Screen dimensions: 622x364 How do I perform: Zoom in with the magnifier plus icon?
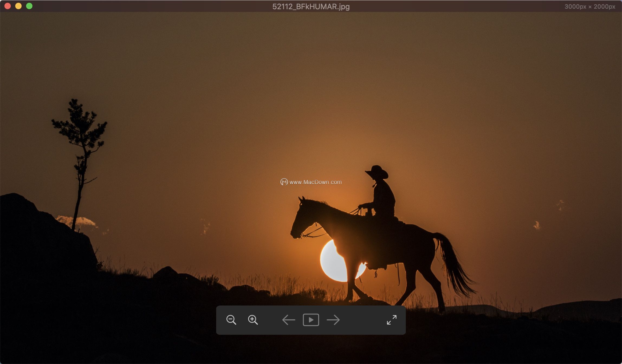pos(253,320)
